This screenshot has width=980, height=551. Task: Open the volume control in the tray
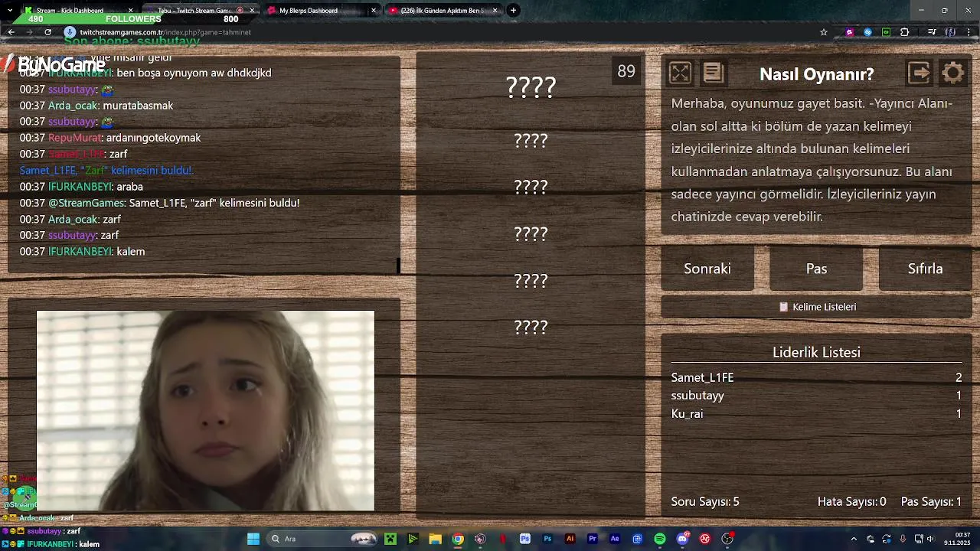(932, 539)
